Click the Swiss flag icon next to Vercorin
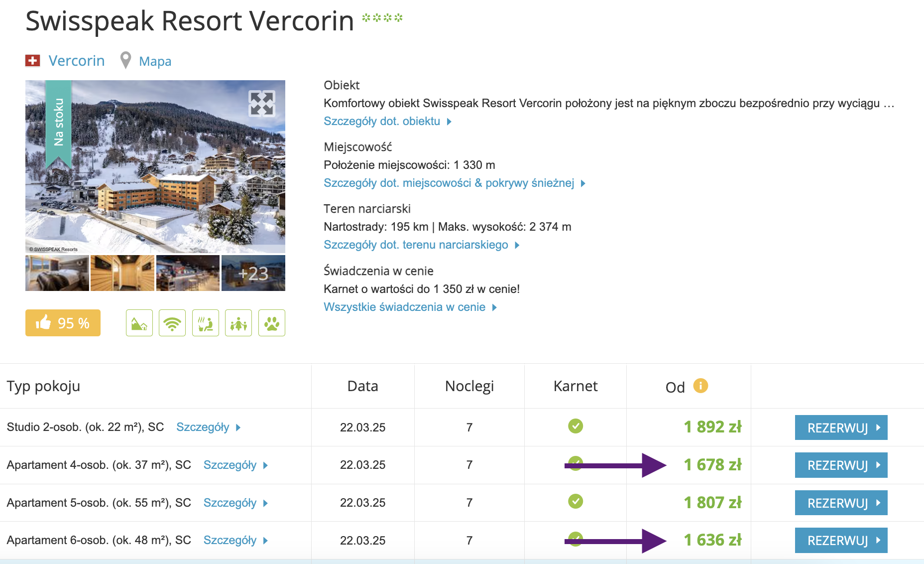The height and width of the screenshot is (564, 924). [32, 61]
